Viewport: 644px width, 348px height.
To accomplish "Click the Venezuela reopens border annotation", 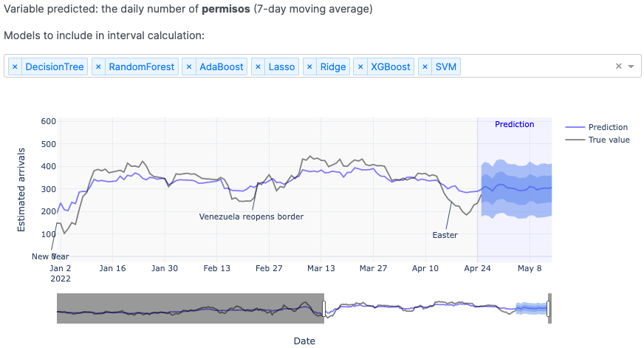I will point(251,216).
